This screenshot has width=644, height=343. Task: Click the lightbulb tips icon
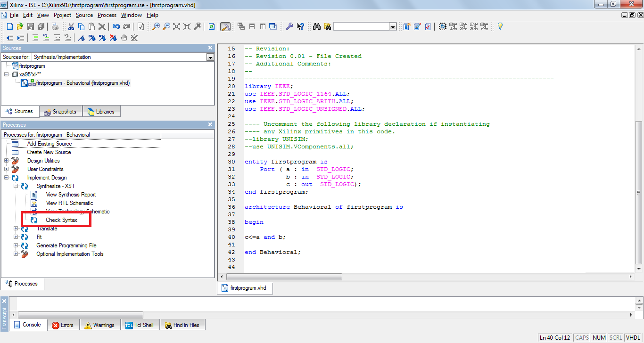pos(500,26)
